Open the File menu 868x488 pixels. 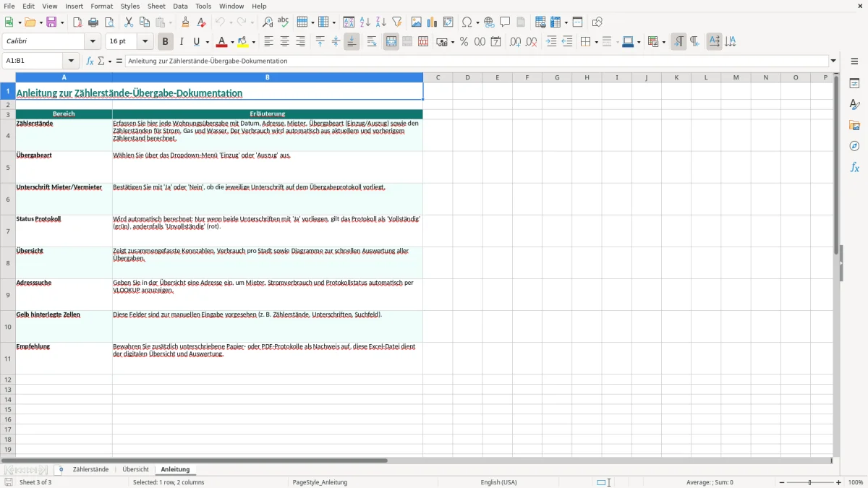(9, 6)
